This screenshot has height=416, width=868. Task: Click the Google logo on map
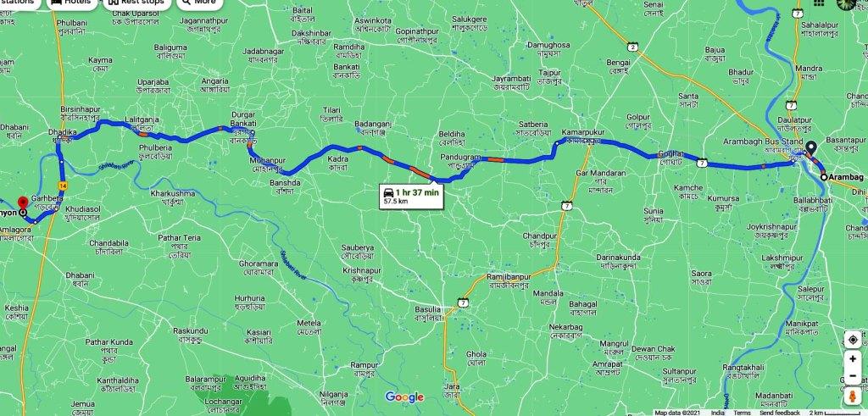pyautogui.click(x=404, y=397)
